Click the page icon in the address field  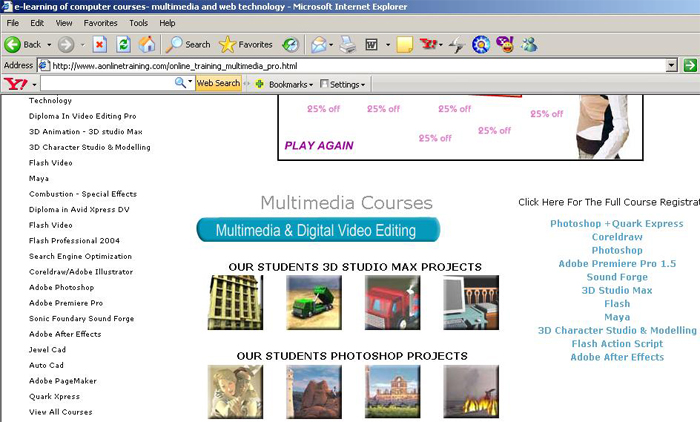(x=44, y=66)
